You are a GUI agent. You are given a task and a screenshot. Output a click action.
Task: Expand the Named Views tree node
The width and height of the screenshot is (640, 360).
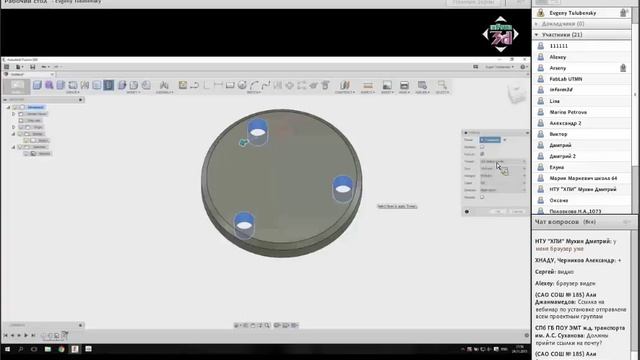pyautogui.click(x=14, y=114)
